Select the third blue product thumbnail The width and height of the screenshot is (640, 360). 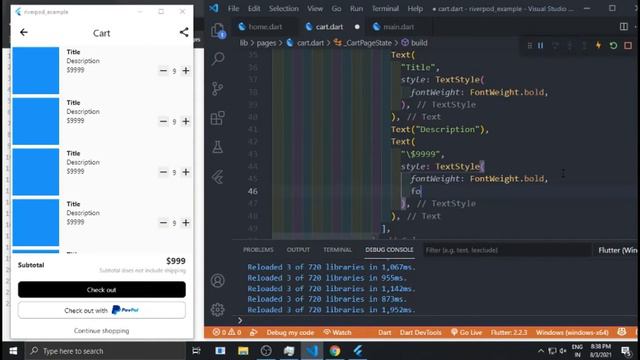(36, 172)
